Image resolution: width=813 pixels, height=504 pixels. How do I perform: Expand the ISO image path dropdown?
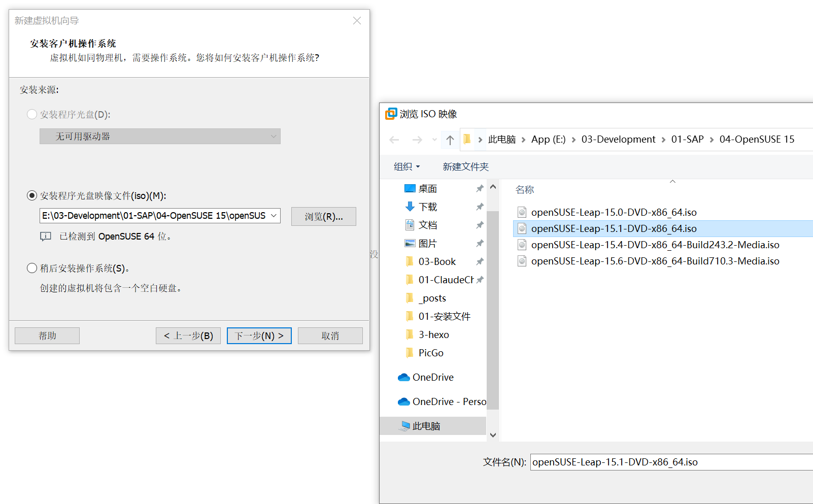[x=274, y=216]
